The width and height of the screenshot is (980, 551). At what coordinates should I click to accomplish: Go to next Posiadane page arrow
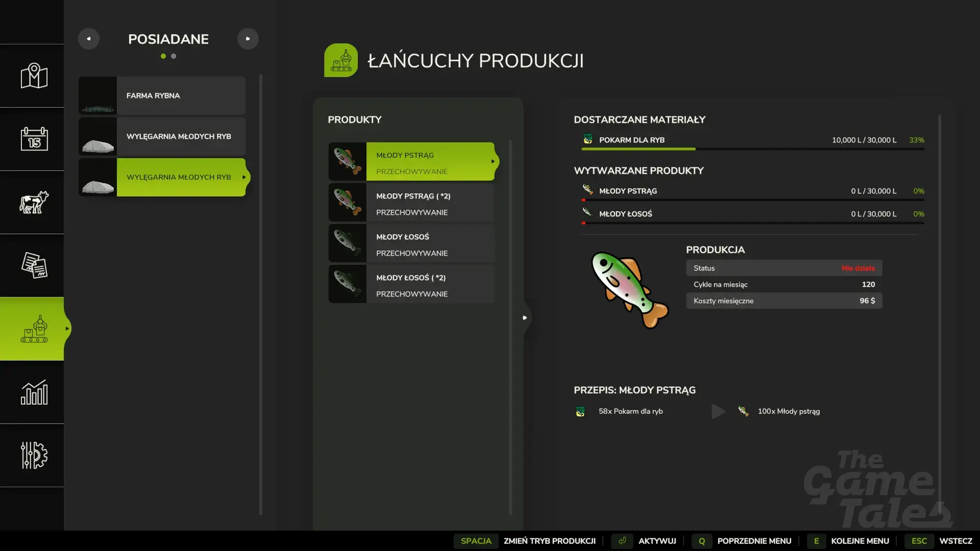248,39
